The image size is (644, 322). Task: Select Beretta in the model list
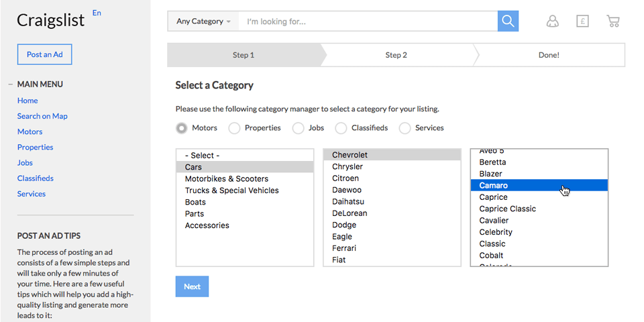point(539,162)
